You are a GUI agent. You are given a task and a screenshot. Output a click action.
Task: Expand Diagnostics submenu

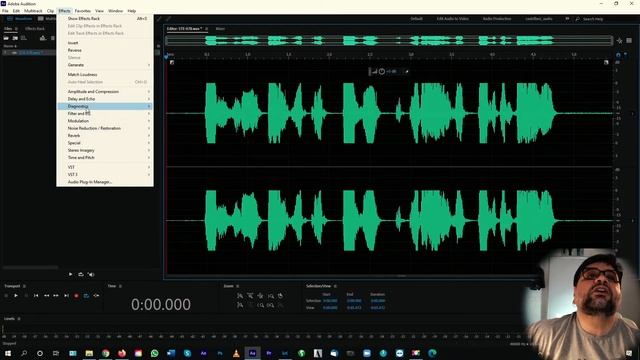(x=105, y=107)
